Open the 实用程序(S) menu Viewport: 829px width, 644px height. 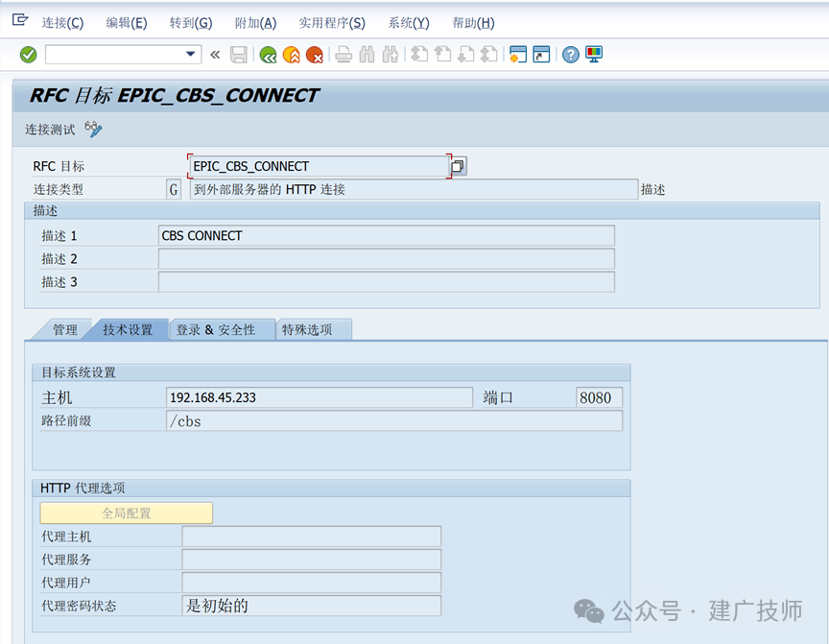click(x=332, y=23)
